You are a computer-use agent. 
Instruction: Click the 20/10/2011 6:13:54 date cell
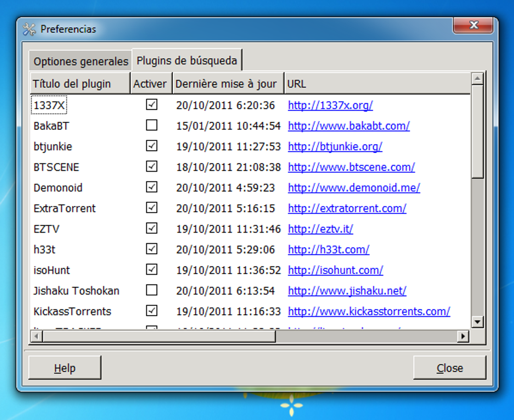(226, 291)
